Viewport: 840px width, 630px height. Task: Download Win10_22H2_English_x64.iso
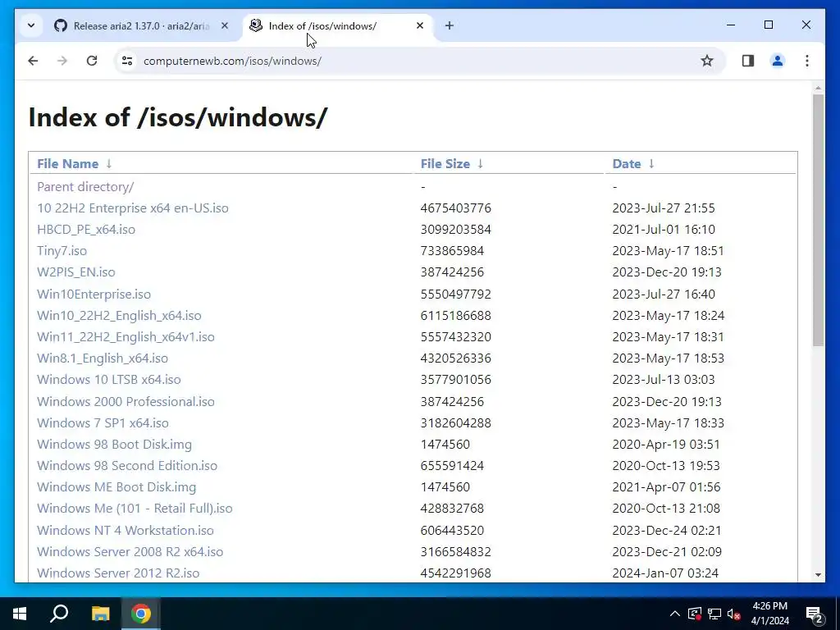(x=119, y=316)
